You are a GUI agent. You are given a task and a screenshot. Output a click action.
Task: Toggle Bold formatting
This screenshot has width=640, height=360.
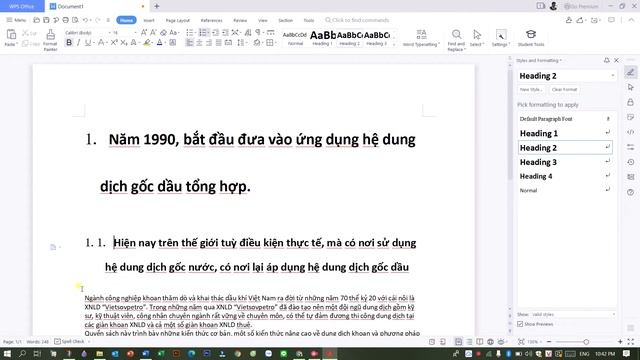point(69,42)
